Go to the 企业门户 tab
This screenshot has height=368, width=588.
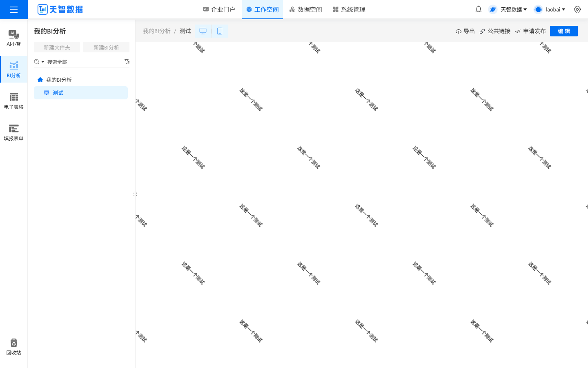[219, 9]
